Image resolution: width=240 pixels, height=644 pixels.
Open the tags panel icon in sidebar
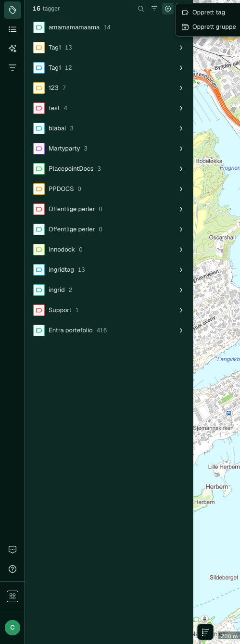pos(13,10)
